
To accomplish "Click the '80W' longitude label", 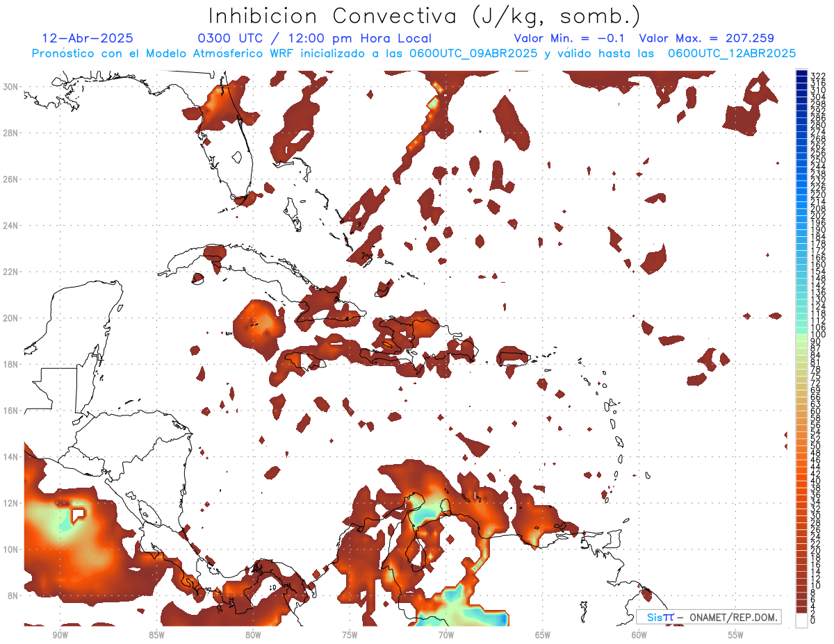I will coord(253,634).
